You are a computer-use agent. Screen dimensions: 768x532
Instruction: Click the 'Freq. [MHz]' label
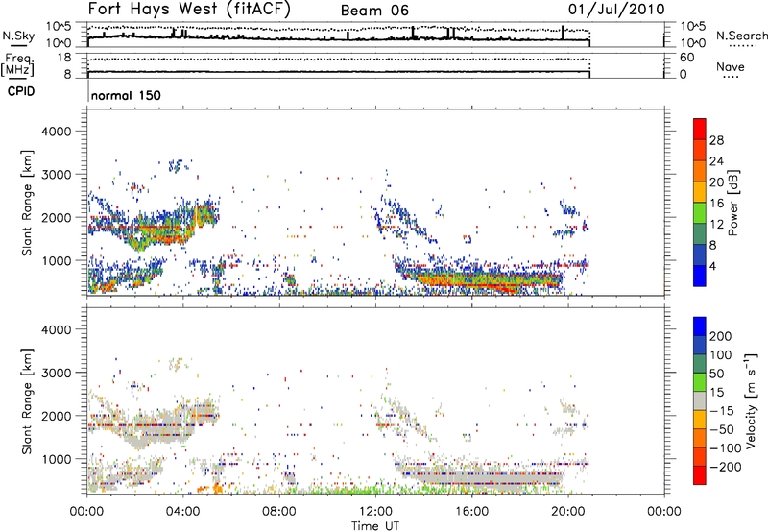(x=17, y=64)
